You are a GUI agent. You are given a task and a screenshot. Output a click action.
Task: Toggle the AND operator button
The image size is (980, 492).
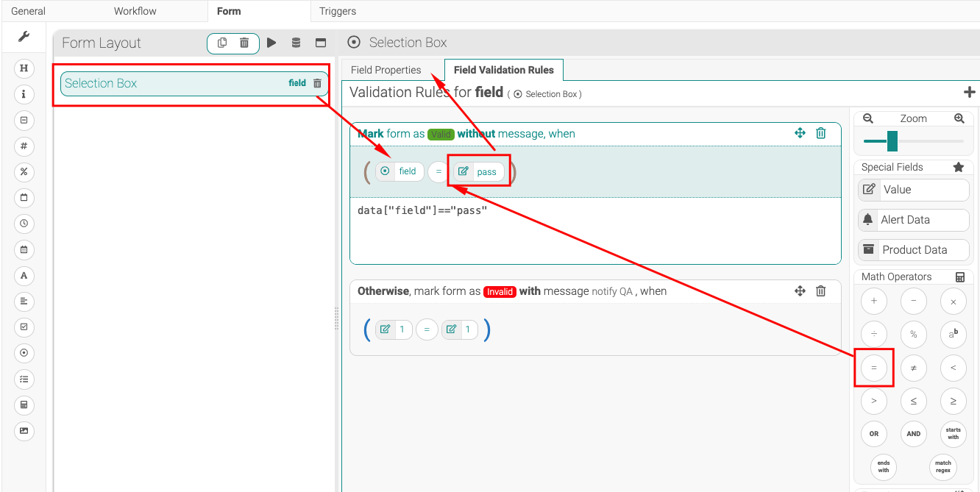pos(914,434)
